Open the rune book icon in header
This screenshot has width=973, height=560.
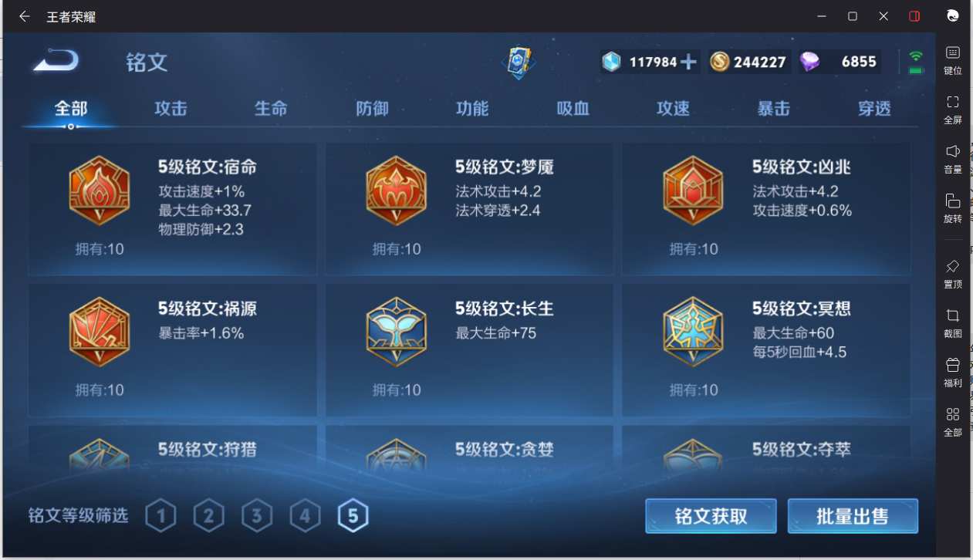tap(519, 62)
